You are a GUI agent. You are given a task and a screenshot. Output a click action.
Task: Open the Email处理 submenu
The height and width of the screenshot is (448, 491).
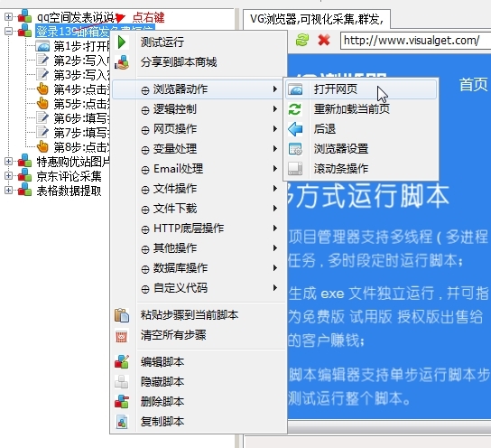coord(199,169)
